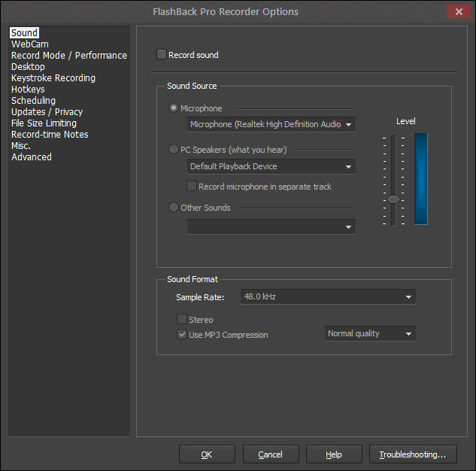The image size is (476, 471).
Task: Select File Size Limiting page
Action: 44,123
